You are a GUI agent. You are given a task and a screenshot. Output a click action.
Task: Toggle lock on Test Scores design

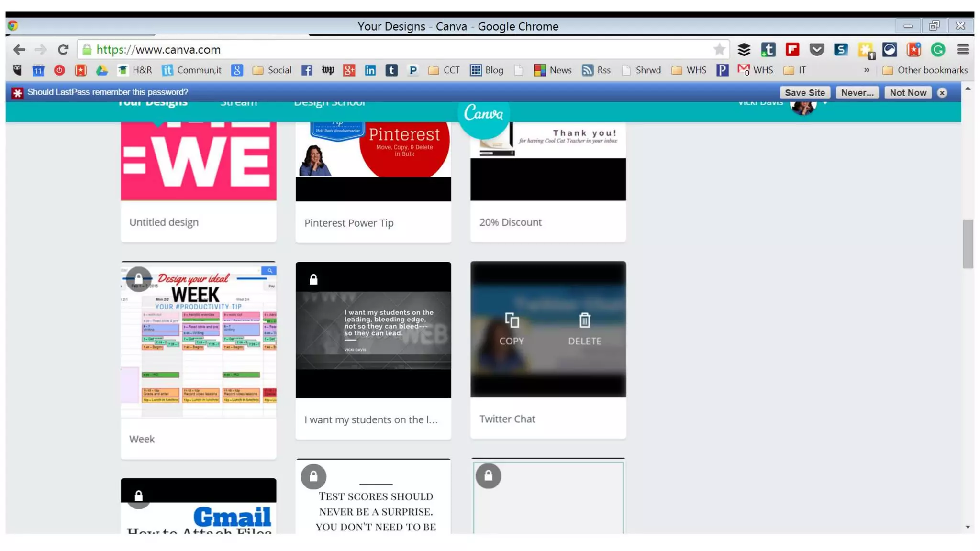[x=313, y=476]
